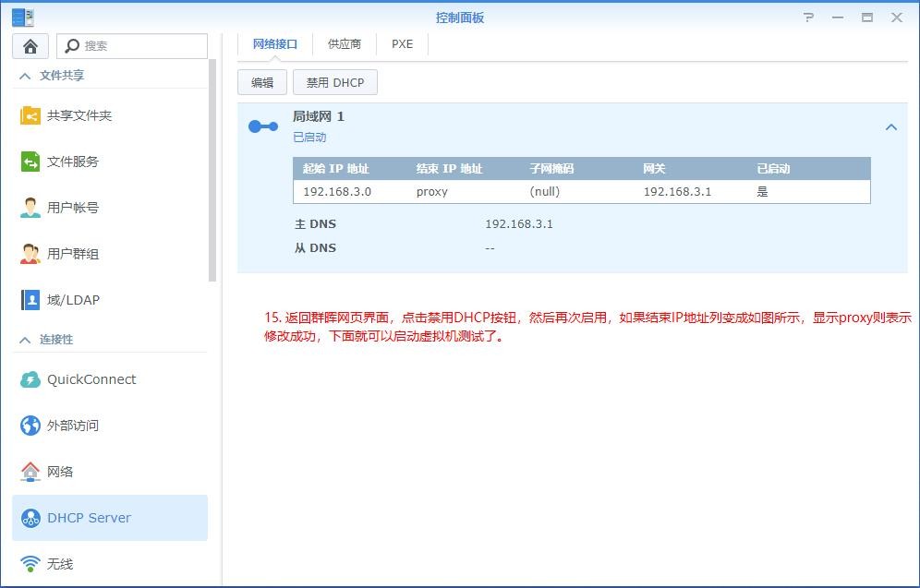Open the External Access (外部访问) globe icon
Image resolution: width=920 pixels, height=588 pixels.
pos(30,426)
